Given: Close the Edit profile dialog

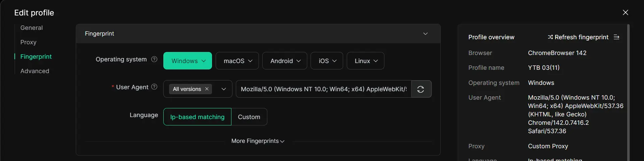Looking at the screenshot, I should tap(626, 12).
